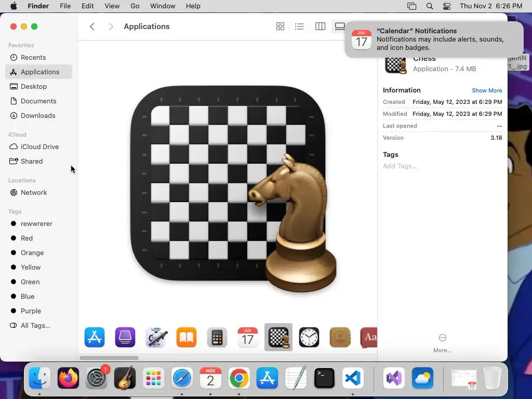Open Launchpad from the Dock
Viewport: 532px width, 399px height.
pos(153,378)
